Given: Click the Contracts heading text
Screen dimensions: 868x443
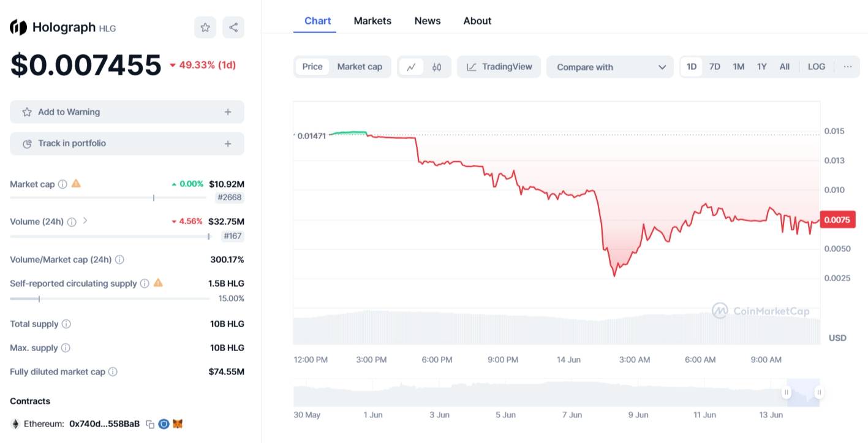Looking at the screenshot, I should click(x=30, y=401).
